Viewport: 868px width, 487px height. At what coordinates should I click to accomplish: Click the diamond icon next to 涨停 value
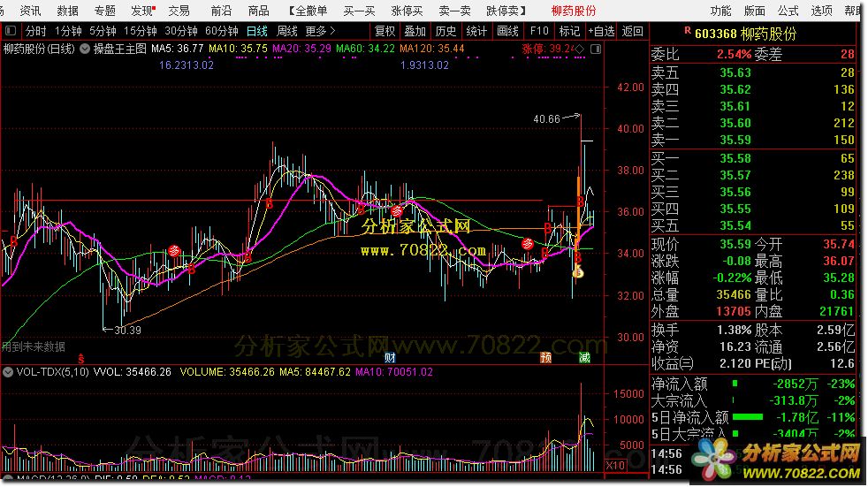click(x=581, y=48)
